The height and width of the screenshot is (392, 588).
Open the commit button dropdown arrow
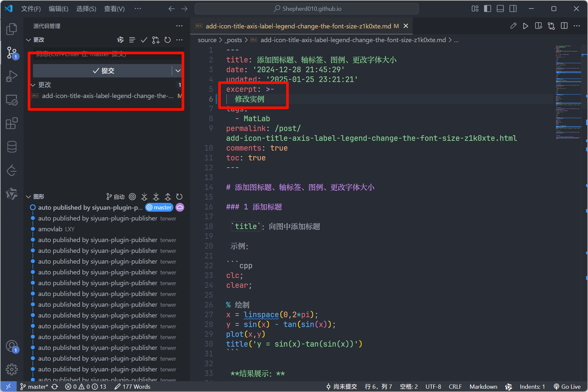[178, 71]
